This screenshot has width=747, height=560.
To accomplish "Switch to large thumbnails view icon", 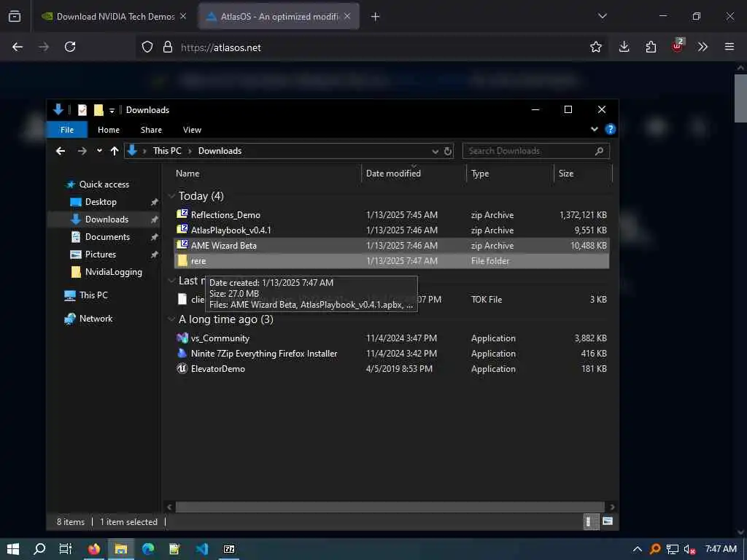I will click(x=608, y=521).
